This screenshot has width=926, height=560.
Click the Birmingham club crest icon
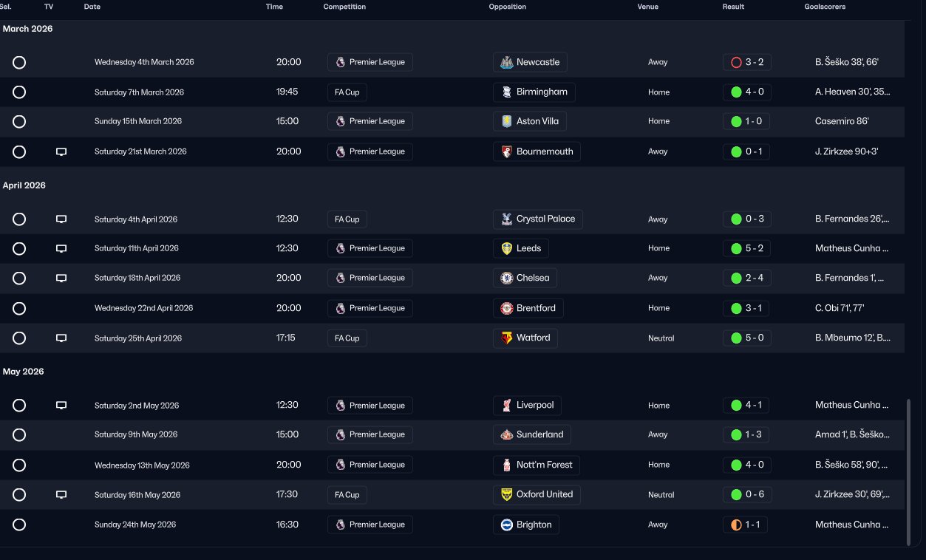[506, 92]
